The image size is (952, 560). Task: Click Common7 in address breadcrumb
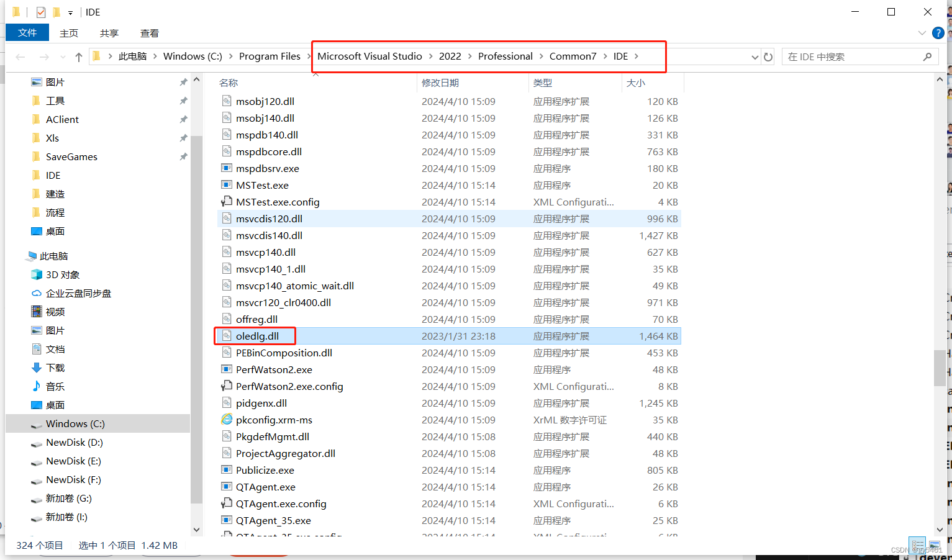click(x=573, y=56)
